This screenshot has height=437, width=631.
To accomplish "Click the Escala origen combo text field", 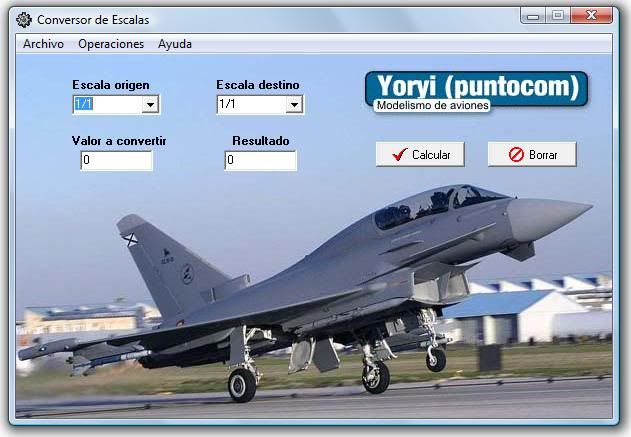I will 107,105.
